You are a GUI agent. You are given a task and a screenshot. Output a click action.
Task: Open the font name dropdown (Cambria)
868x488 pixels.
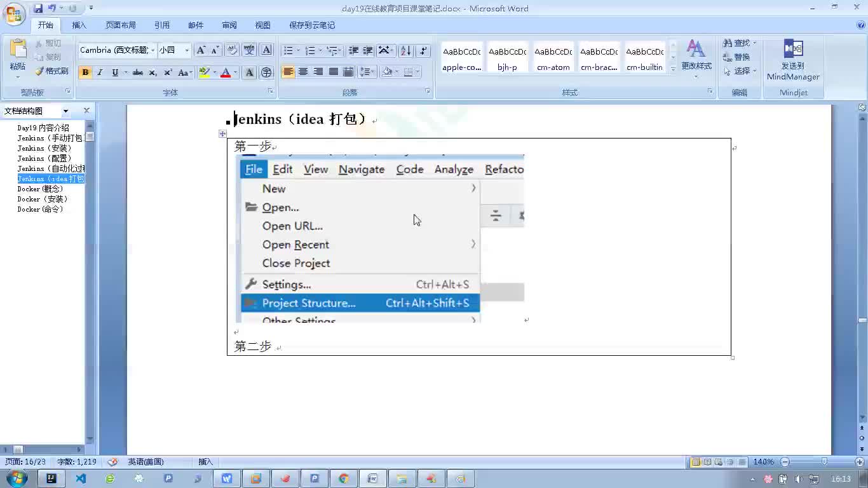pos(153,50)
